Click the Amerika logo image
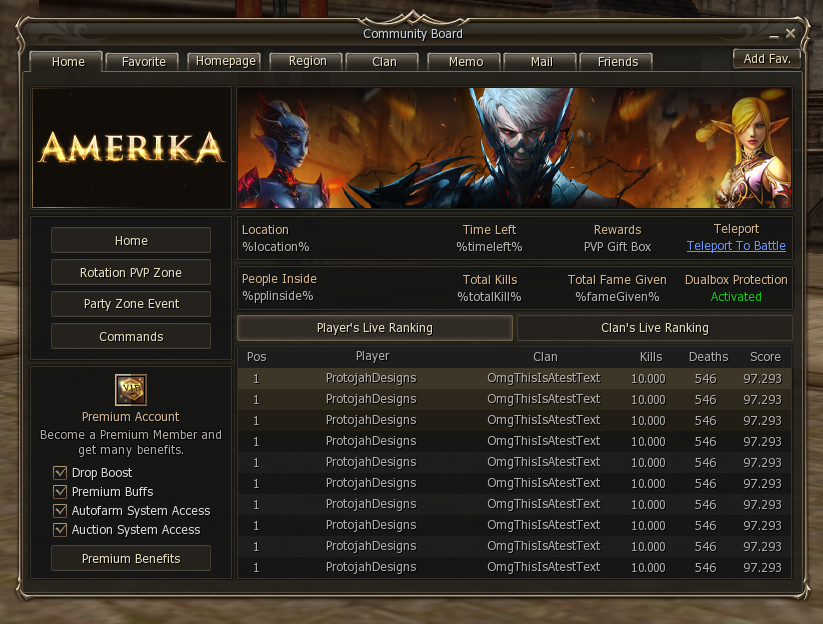The width and height of the screenshot is (823, 624). (x=131, y=148)
